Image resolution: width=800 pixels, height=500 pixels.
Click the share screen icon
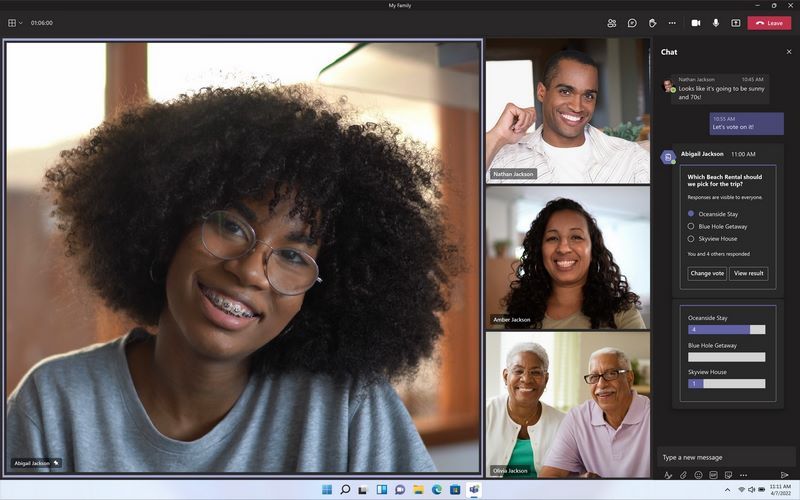735,23
